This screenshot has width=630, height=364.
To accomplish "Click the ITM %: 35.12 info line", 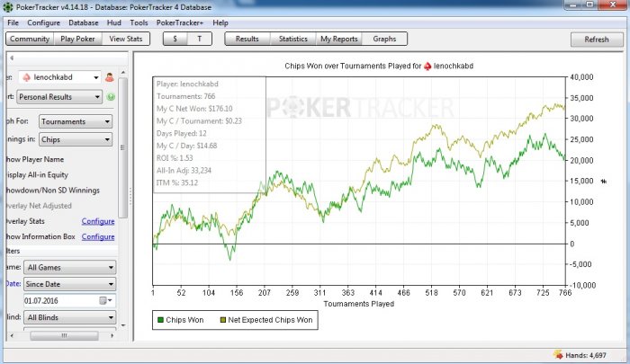I will [177, 183].
